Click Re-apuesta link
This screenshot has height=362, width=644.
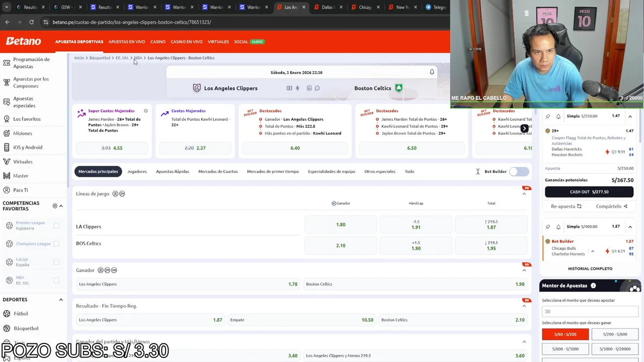point(566,206)
